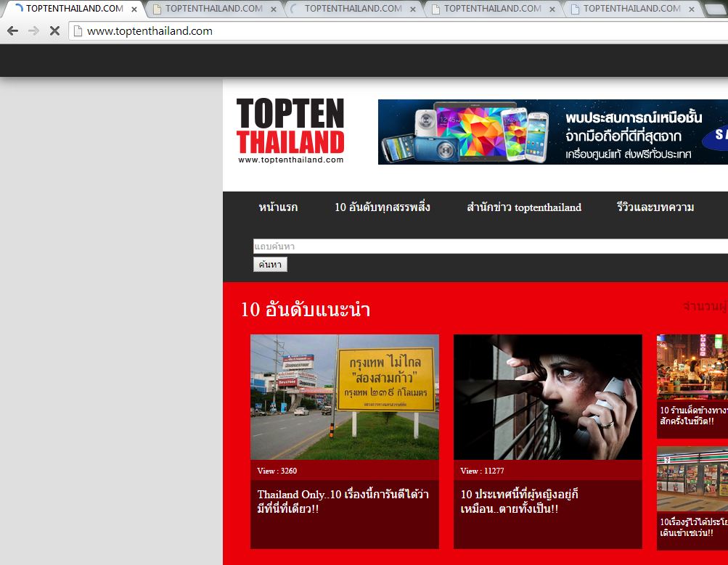Click the address bar URL field

[363, 31]
